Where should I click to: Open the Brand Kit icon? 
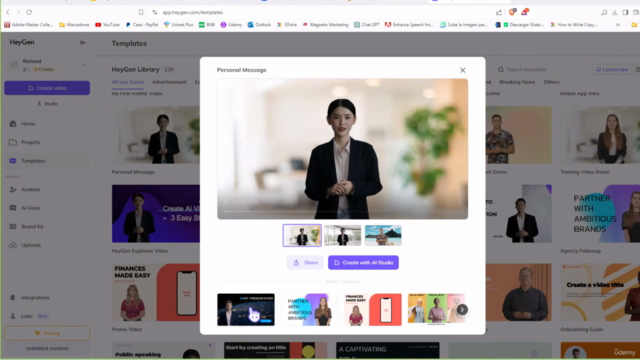pyautogui.click(x=13, y=227)
